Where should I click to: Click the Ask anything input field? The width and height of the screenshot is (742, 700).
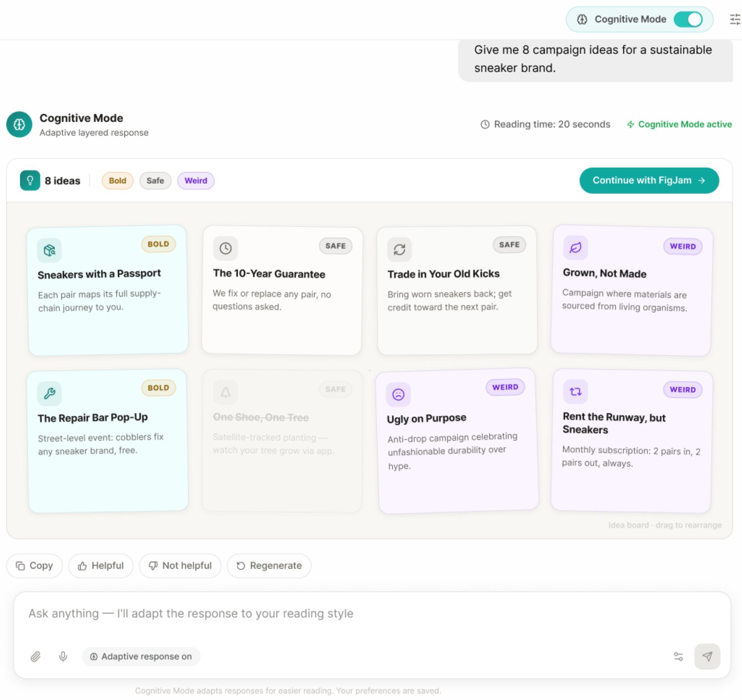pyautogui.click(x=371, y=614)
